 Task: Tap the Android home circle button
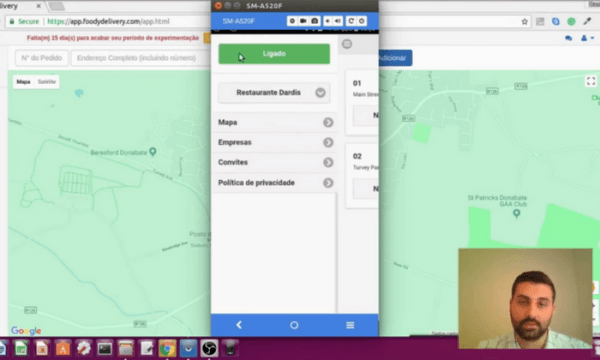[x=294, y=325]
